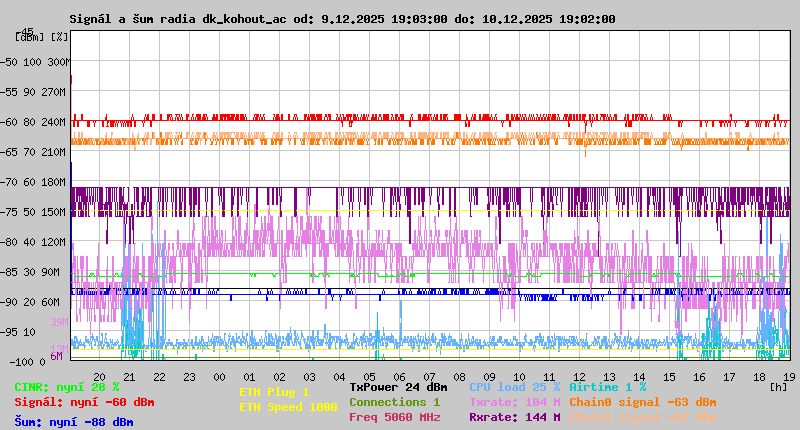The width and height of the screenshot is (800, 430).
Task: Click the TxPower 24 dBm label
Action: (398, 386)
